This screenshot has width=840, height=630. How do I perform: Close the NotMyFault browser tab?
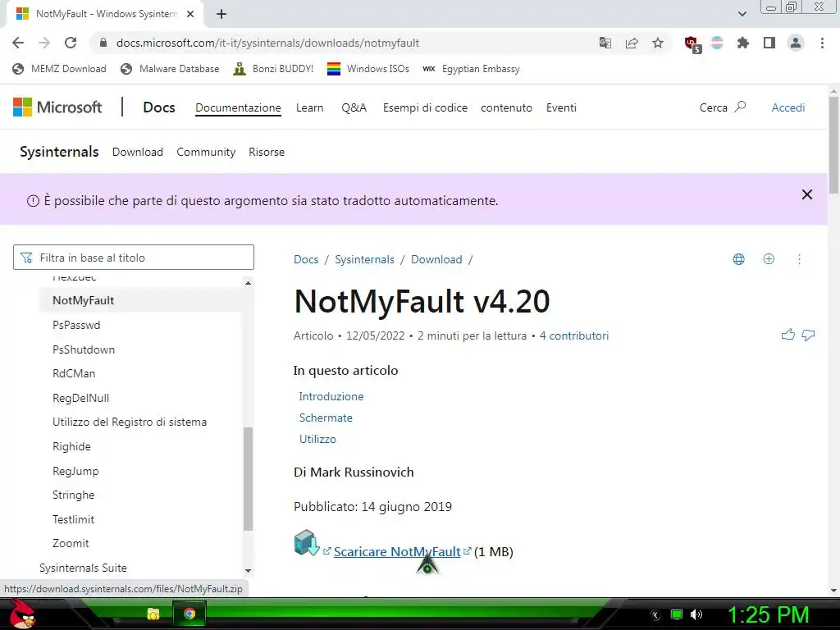(x=190, y=14)
